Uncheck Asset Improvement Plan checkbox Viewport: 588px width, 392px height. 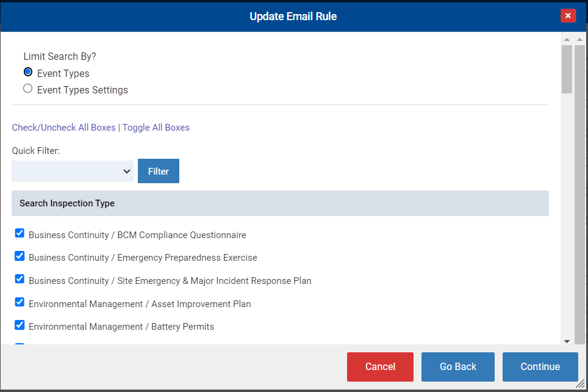coord(20,302)
